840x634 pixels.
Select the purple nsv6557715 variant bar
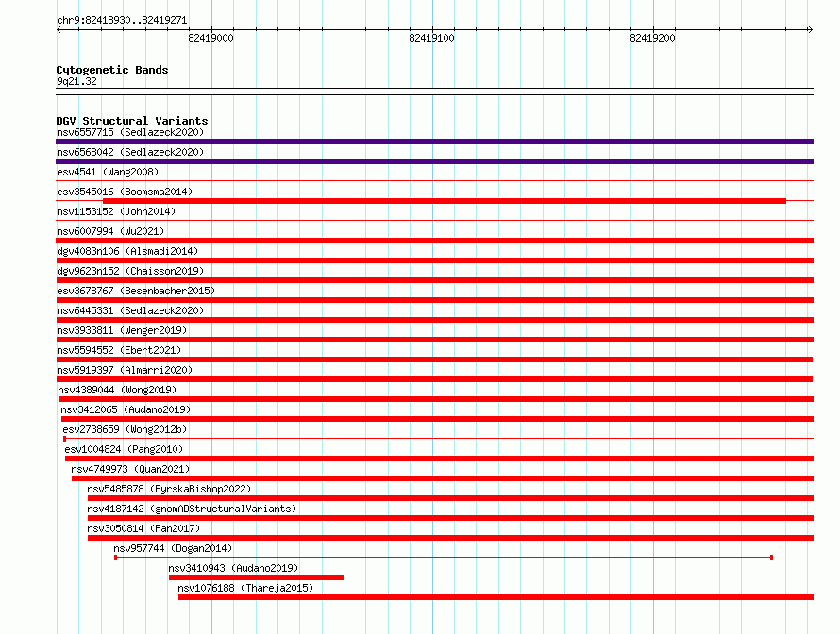coord(434,142)
